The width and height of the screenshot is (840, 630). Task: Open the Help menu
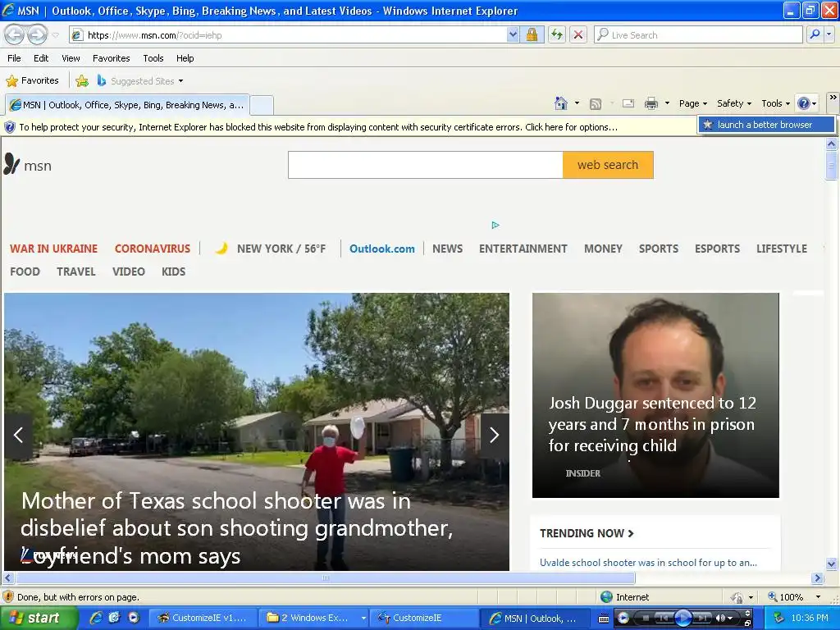click(185, 58)
